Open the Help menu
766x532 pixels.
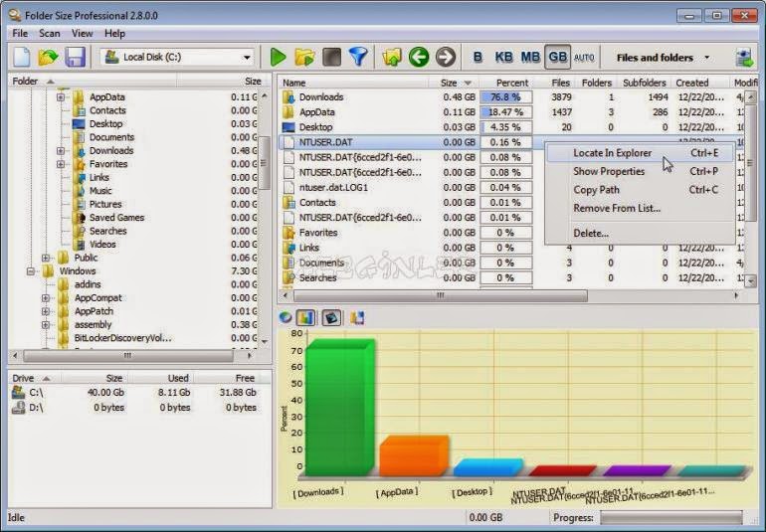(114, 33)
